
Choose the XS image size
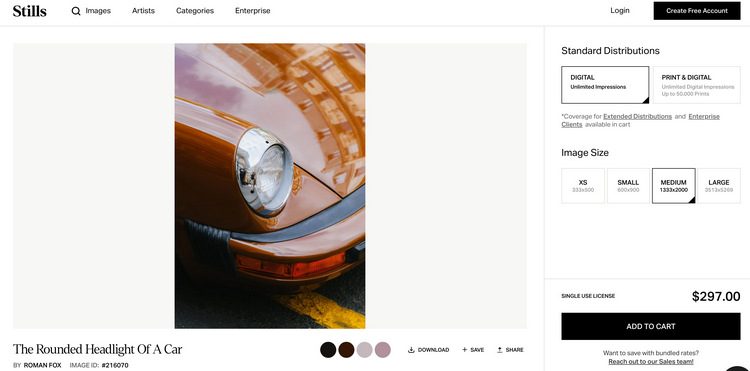coord(583,186)
